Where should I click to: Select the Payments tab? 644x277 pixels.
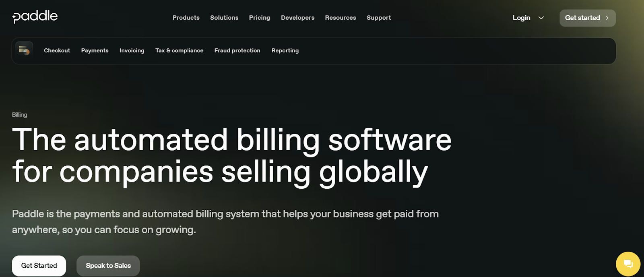95,50
